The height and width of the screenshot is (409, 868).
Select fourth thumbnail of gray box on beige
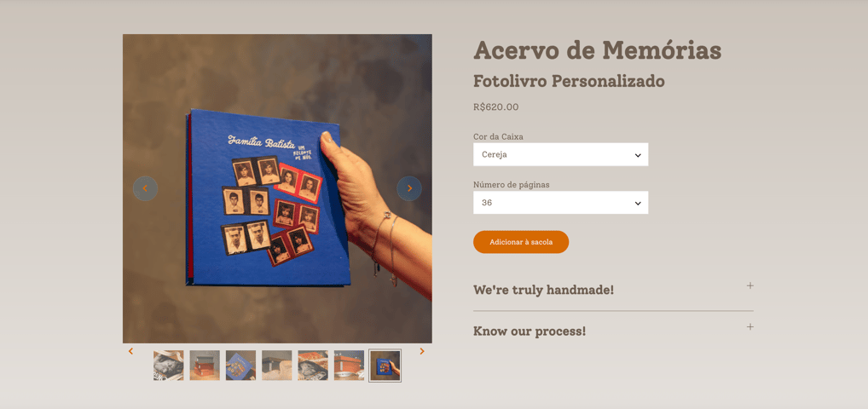tap(277, 366)
